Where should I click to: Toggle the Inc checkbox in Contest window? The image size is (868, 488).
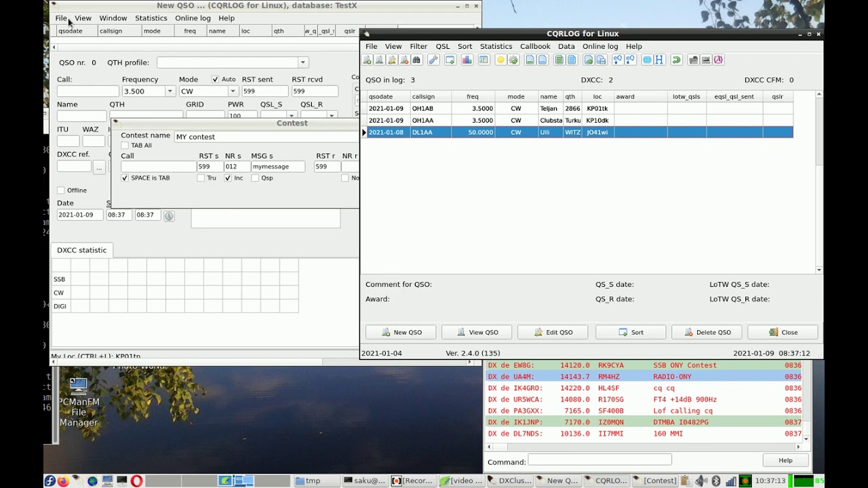coord(228,178)
